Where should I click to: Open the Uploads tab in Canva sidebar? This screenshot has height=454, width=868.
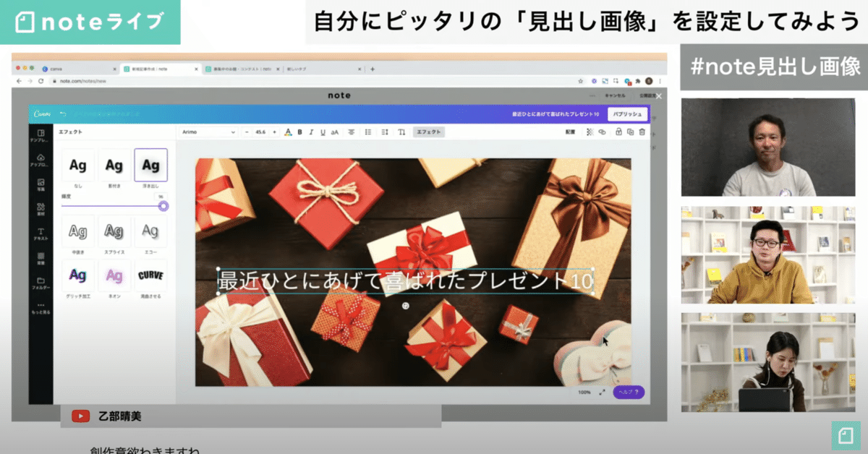pyautogui.click(x=41, y=160)
